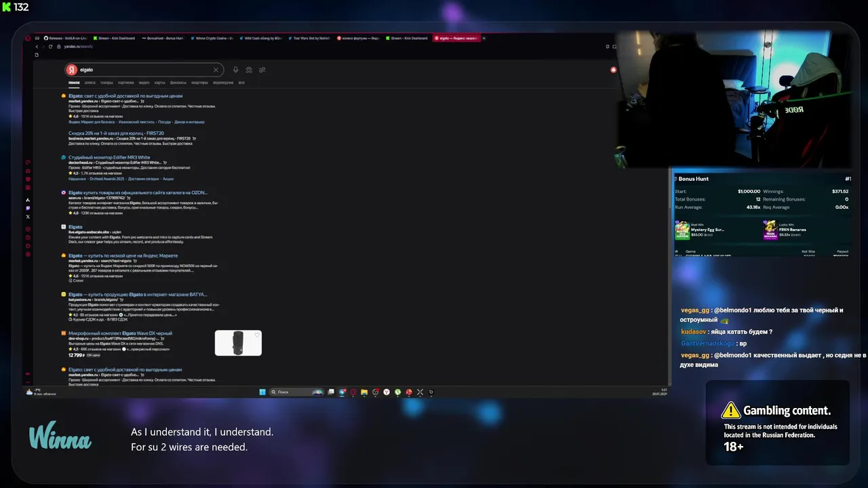Click red notification icon at page right
Viewport: 868px width, 488px height.
614,70
